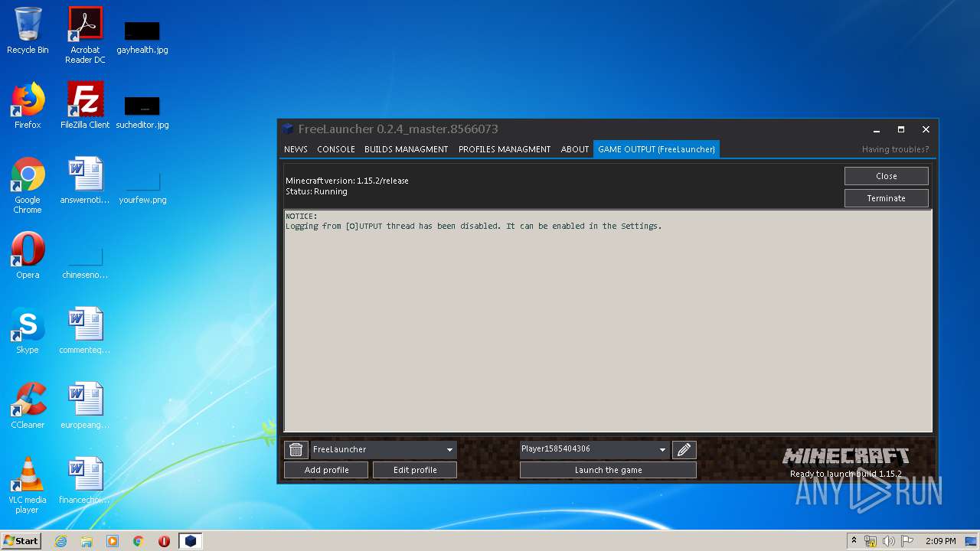Click the Add profile button

coord(326,470)
